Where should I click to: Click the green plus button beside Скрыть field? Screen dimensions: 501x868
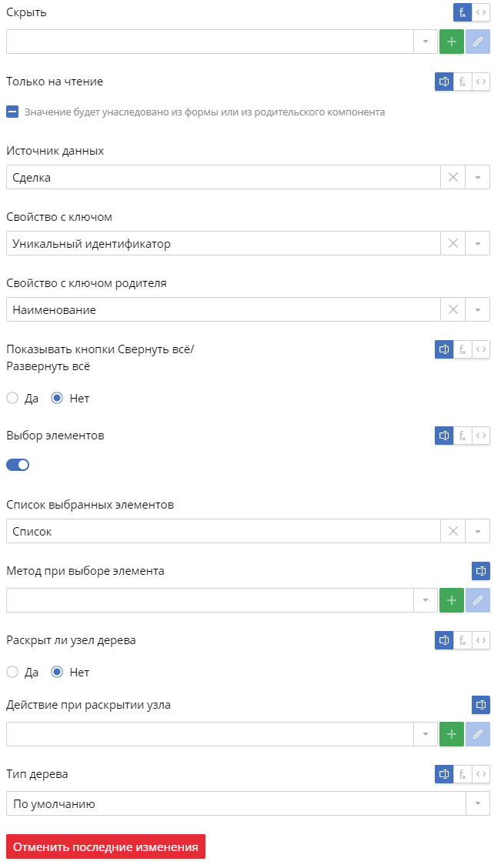(451, 42)
